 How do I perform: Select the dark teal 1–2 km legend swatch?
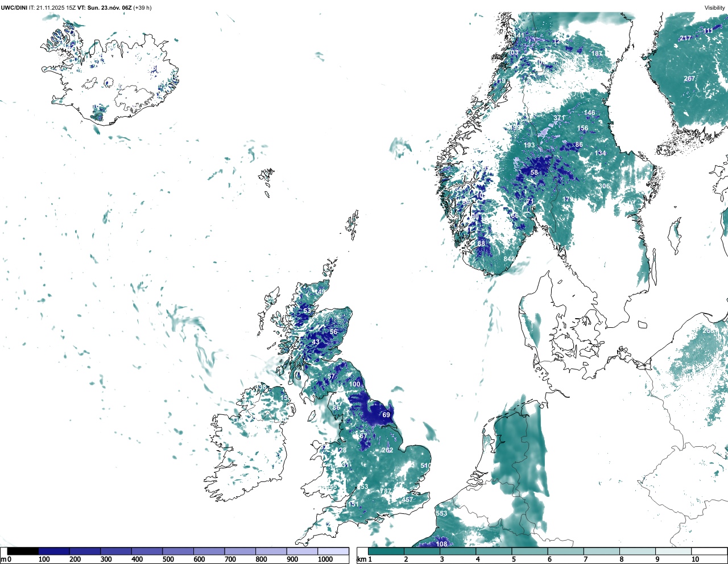click(x=386, y=551)
